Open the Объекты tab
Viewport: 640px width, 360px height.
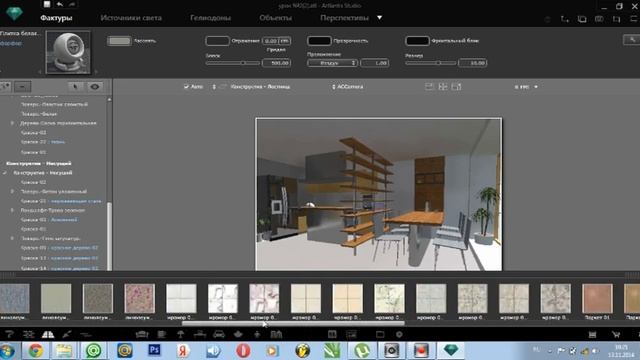coord(276,18)
